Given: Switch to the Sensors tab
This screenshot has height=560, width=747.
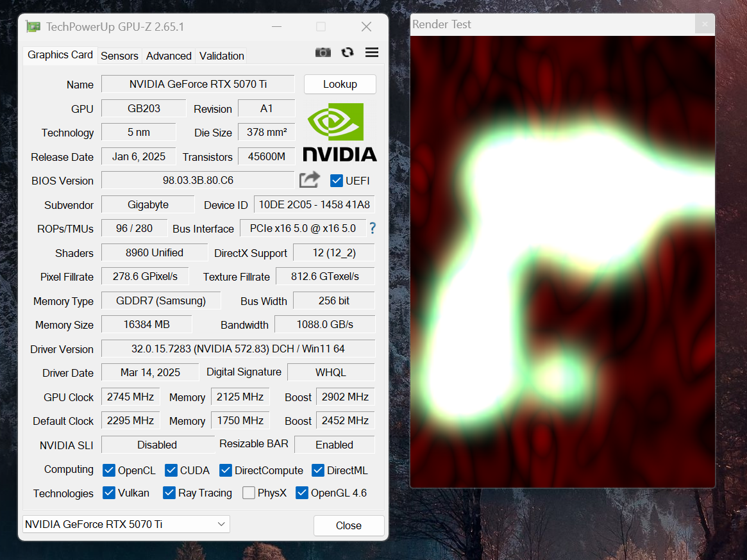Looking at the screenshot, I should pyautogui.click(x=119, y=56).
